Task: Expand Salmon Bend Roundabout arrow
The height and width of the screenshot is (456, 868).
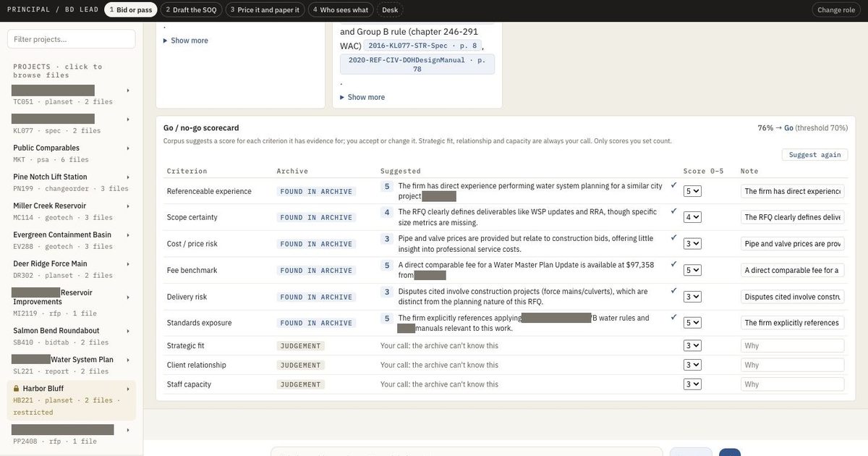Action: tap(128, 331)
